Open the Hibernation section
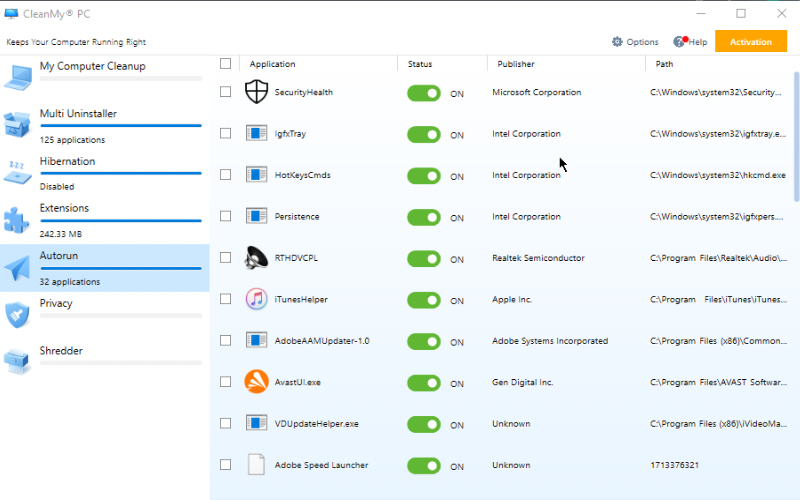Image resolution: width=800 pixels, height=500 pixels. click(105, 173)
